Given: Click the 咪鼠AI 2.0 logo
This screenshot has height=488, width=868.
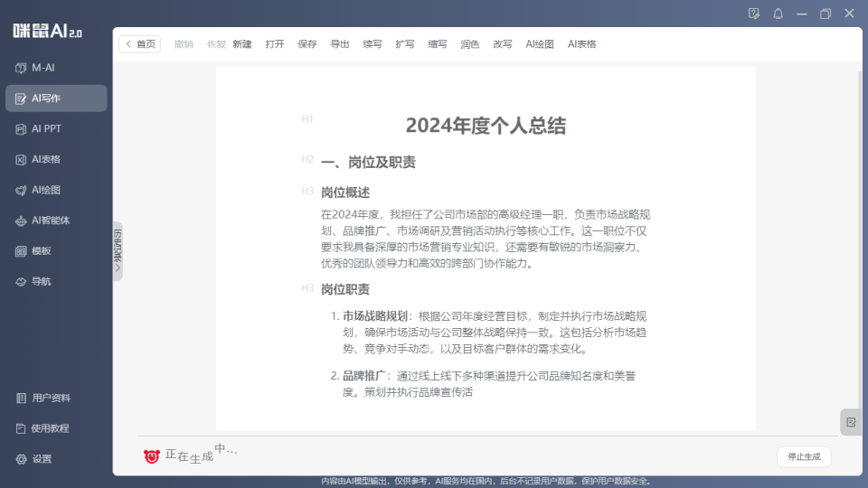Looking at the screenshot, I should (x=48, y=31).
